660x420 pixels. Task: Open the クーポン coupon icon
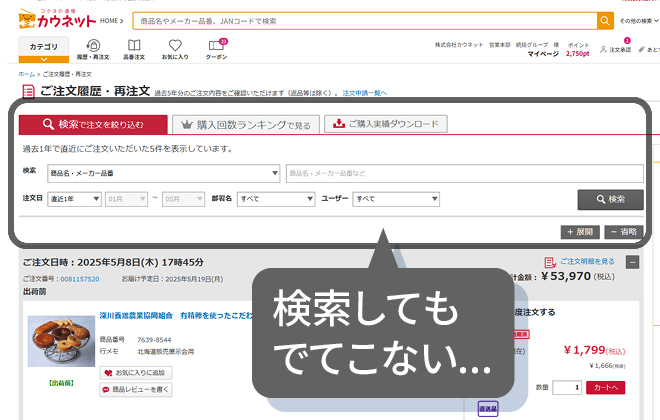click(x=216, y=49)
